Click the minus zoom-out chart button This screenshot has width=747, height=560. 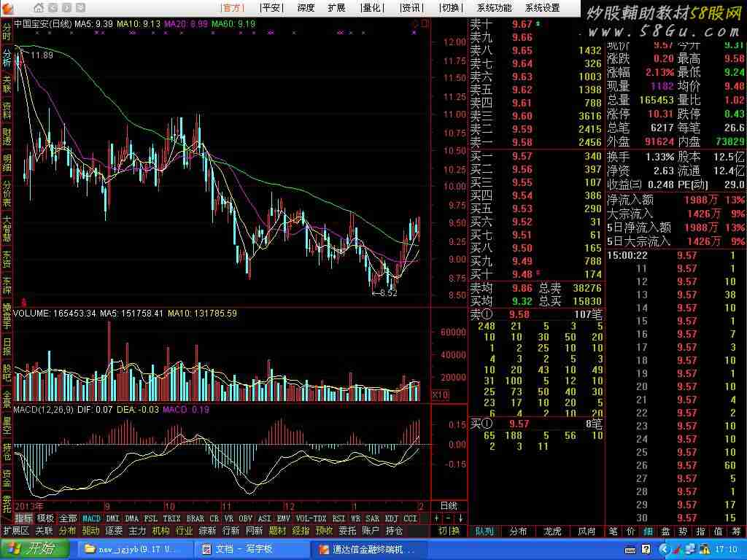(449, 518)
